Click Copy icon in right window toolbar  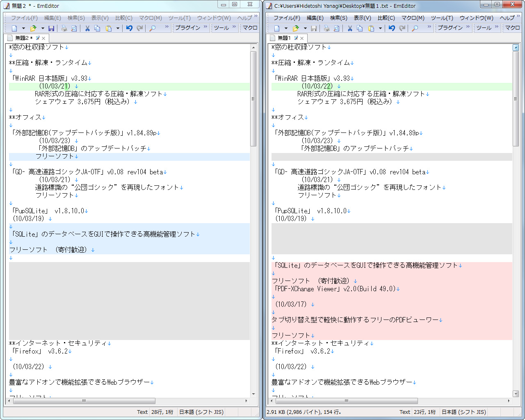pos(360,28)
